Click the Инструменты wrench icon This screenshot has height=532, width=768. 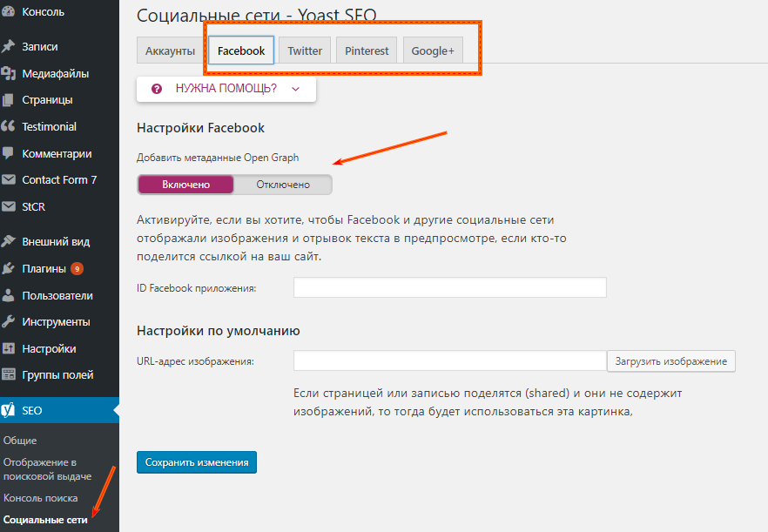point(8,322)
